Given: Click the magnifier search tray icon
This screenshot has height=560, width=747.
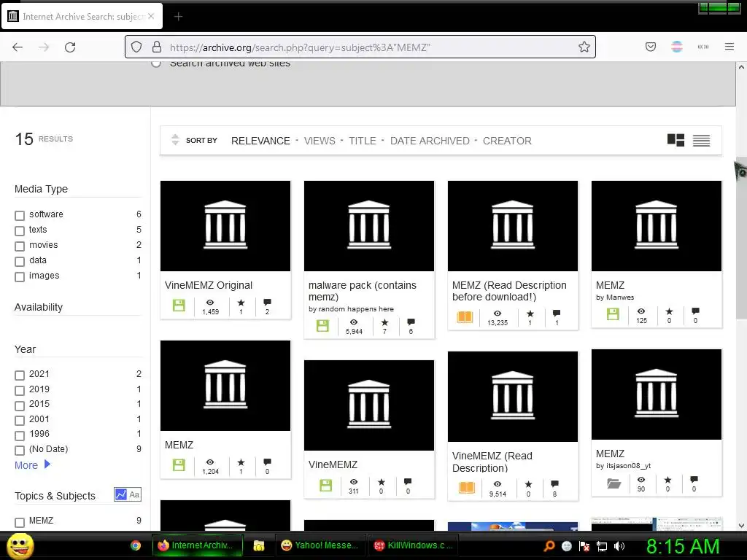Looking at the screenshot, I should [x=549, y=546].
